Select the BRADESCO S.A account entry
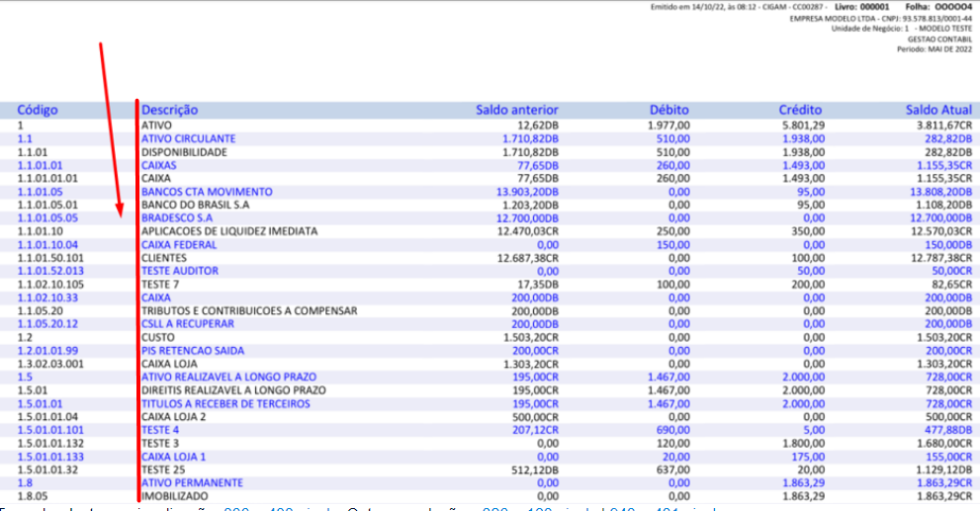Viewport: 980px width, 511px height. coord(490,218)
